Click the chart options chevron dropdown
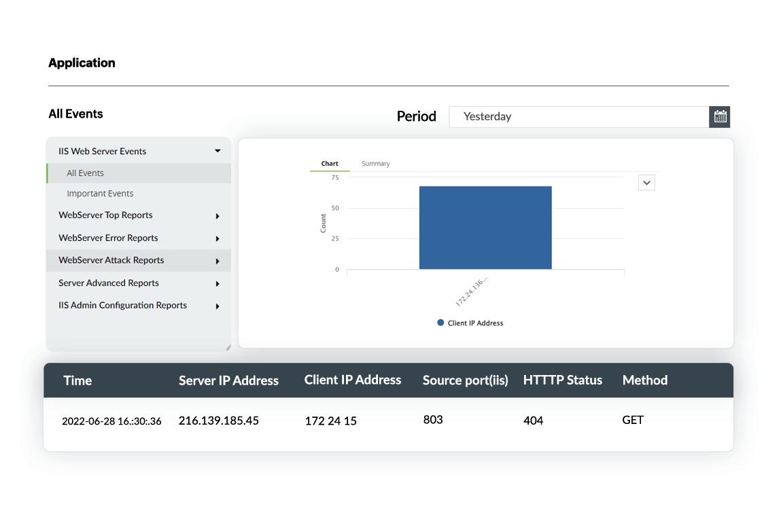 (x=646, y=183)
